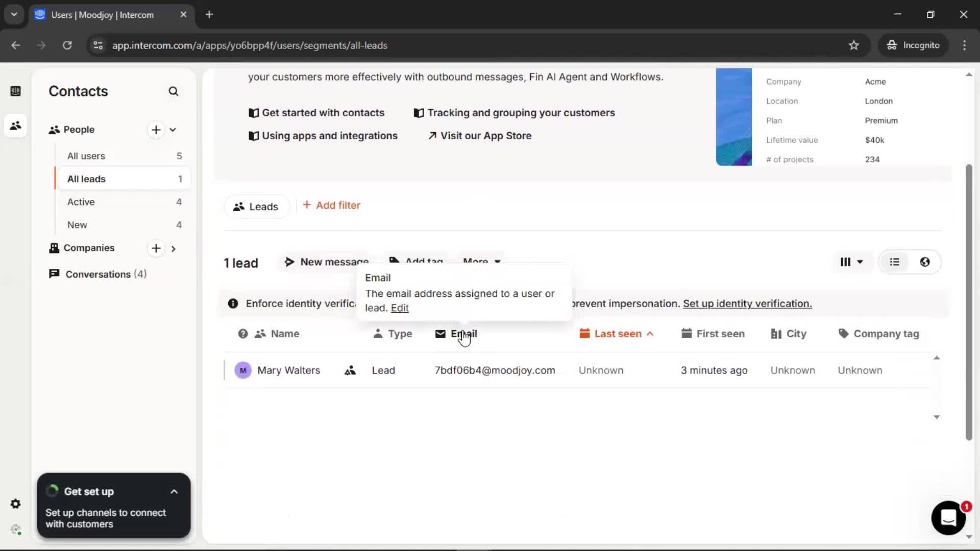Search contacts with magnifier icon
The height and width of the screenshot is (551, 980).
(174, 91)
